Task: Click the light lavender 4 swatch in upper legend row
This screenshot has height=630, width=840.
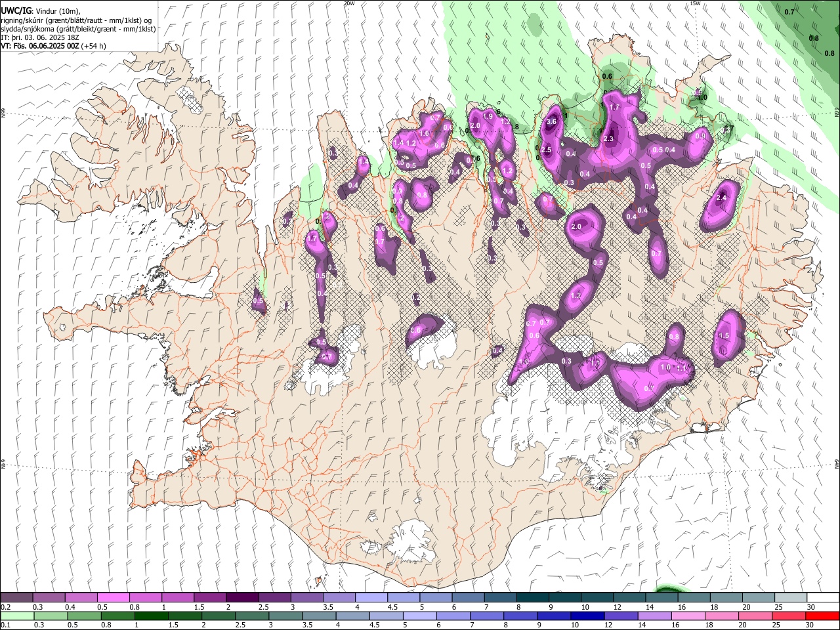Action: pos(371,598)
